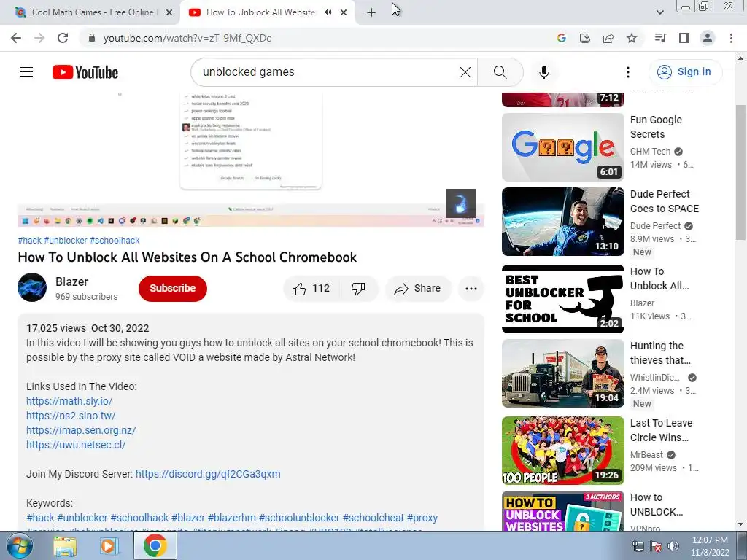The width and height of the screenshot is (747, 560).
Task: Dislike this video
Action: [358, 289]
